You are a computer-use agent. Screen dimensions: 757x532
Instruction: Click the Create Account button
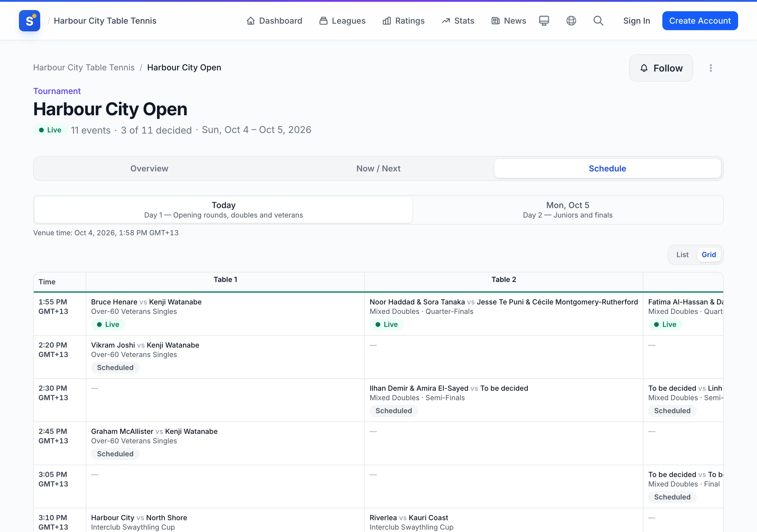[x=700, y=21]
